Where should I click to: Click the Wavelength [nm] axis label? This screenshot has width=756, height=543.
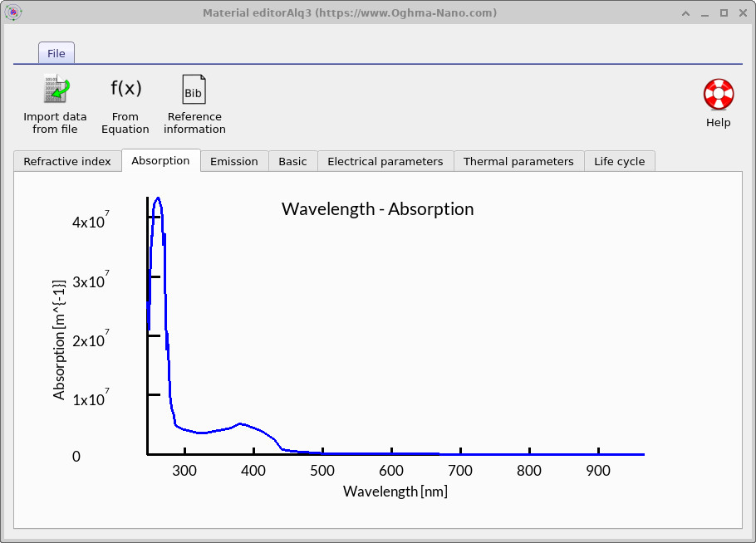tap(395, 491)
